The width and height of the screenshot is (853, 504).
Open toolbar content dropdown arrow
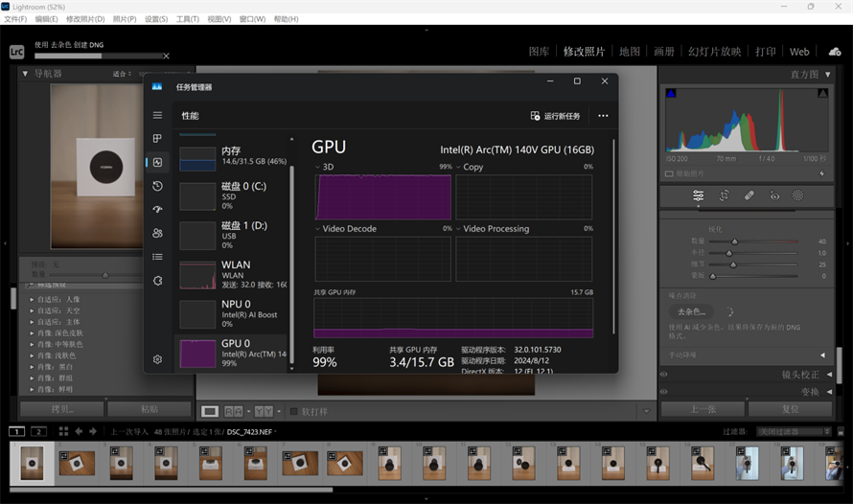coord(646,412)
